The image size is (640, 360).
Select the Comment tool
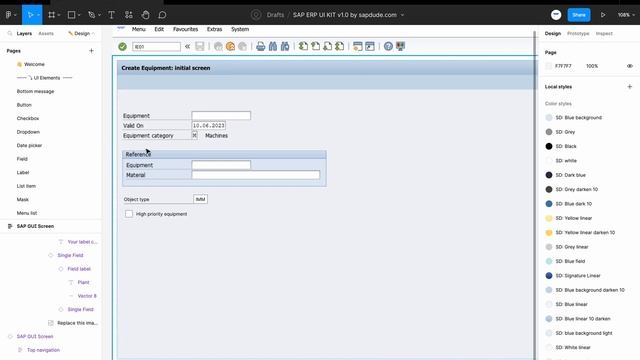click(x=162, y=15)
